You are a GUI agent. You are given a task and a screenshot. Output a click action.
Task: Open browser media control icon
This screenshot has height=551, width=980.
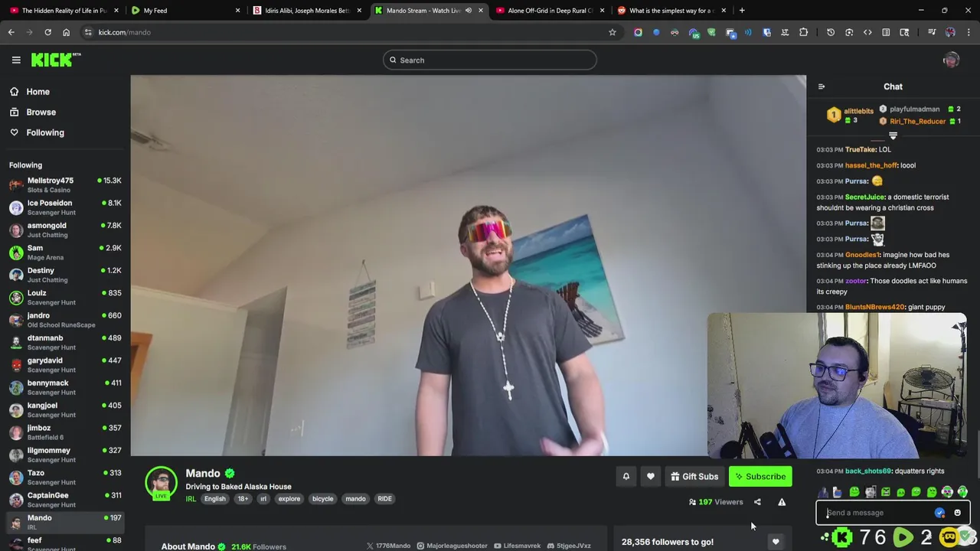[x=932, y=32]
